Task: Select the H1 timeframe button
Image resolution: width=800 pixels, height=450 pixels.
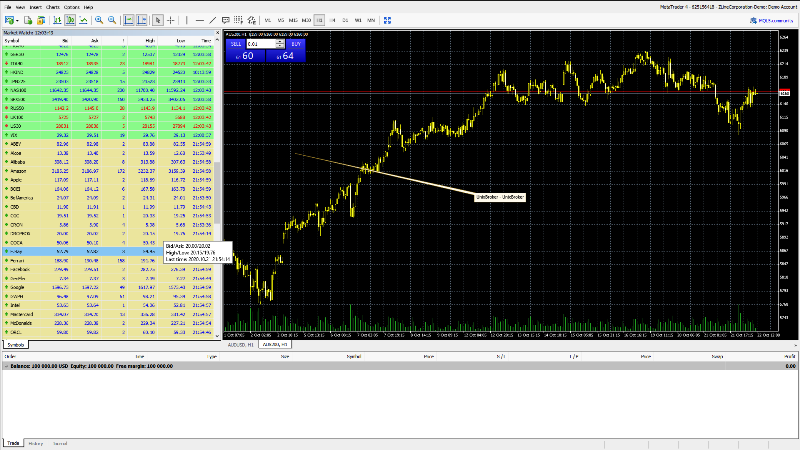Action: point(319,20)
